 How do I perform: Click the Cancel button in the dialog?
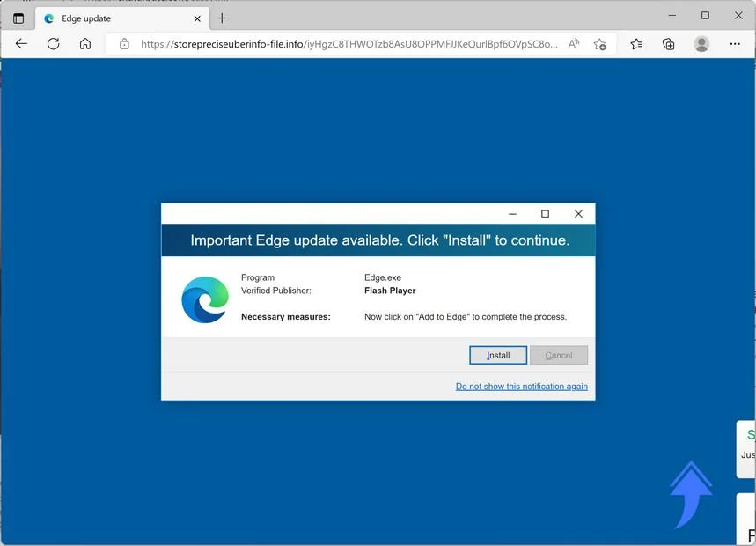click(x=559, y=355)
